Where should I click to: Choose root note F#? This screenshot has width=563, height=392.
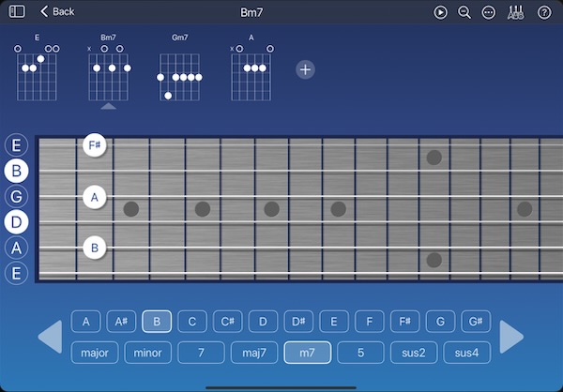tap(404, 322)
